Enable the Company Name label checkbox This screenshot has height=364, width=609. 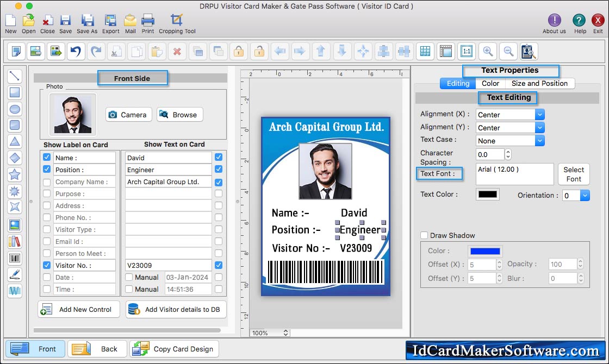click(47, 182)
